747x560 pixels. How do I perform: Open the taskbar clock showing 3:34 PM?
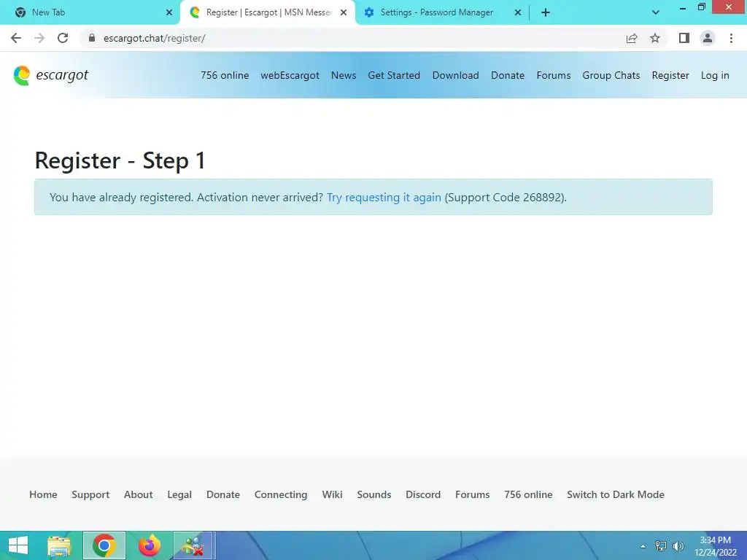click(x=715, y=546)
